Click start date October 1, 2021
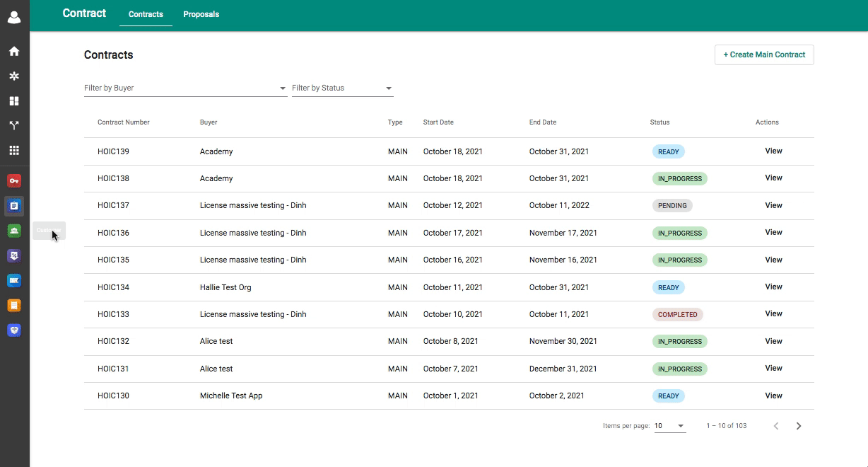 click(x=451, y=396)
